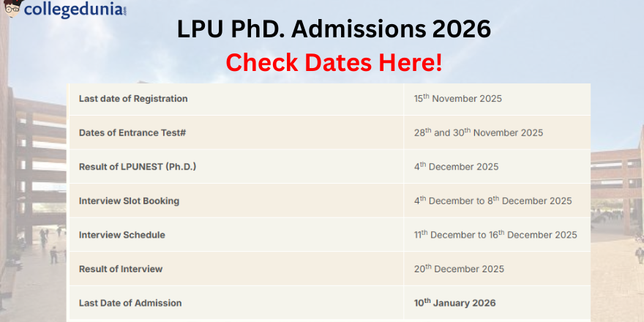644x322 pixels.
Task: Select the 'Interview Schedule' row label
Action: pyautogui.click(x=122, y=235)
